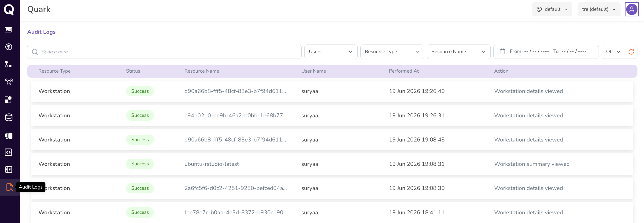Image resolution: width=644 pixels, height=223 pixels.
Task: Open the Audit Logs icon in sidebar
Action: [10, 187]
